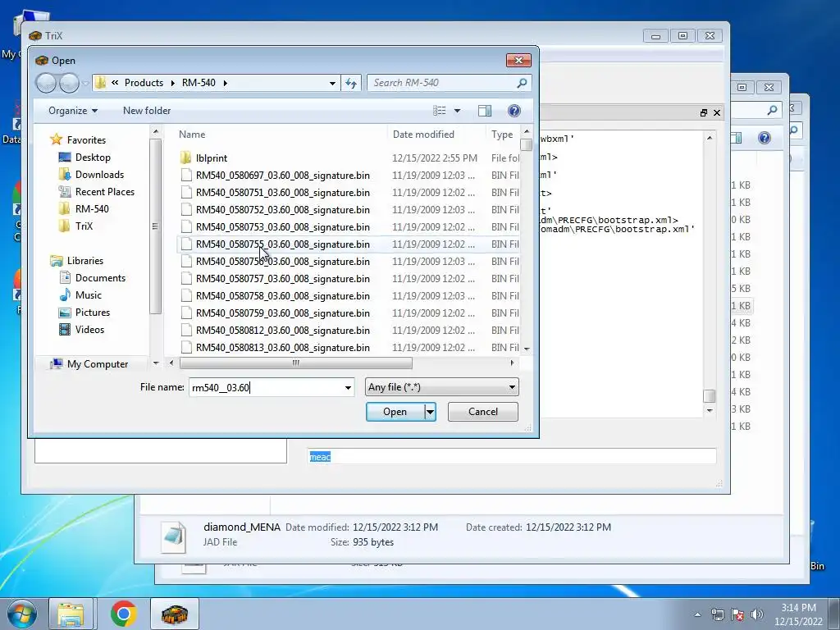Viewport: 840px width, 630px height.
Task: Click Products in the breadcrumb path
Action: pyautogui.click(x=144, y=83)
